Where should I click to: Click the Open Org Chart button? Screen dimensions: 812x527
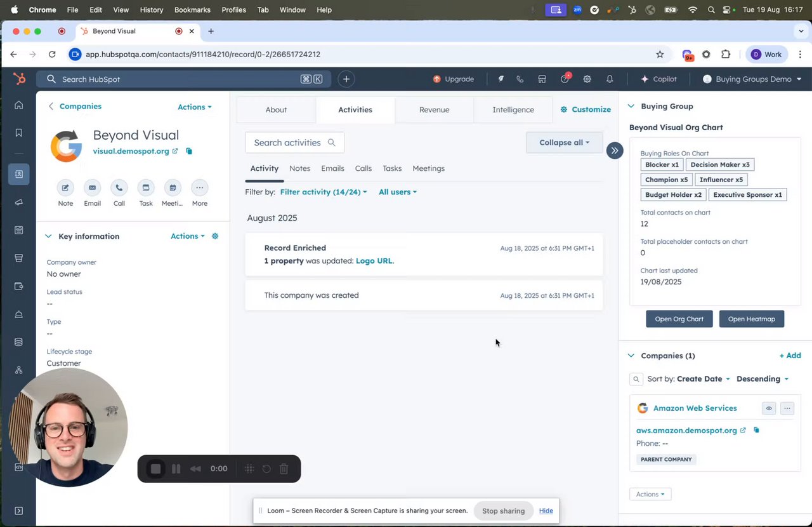pyautogui.click(x=679, y=319)
